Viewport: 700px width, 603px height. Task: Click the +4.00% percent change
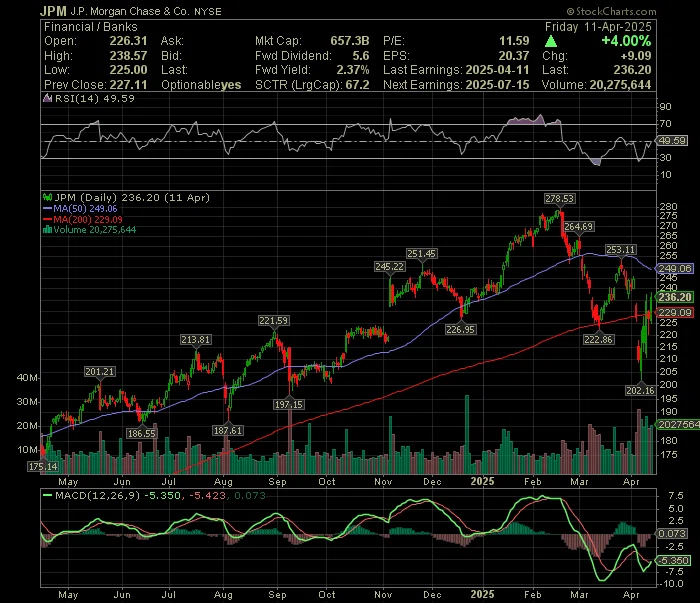tap(626, 41)
